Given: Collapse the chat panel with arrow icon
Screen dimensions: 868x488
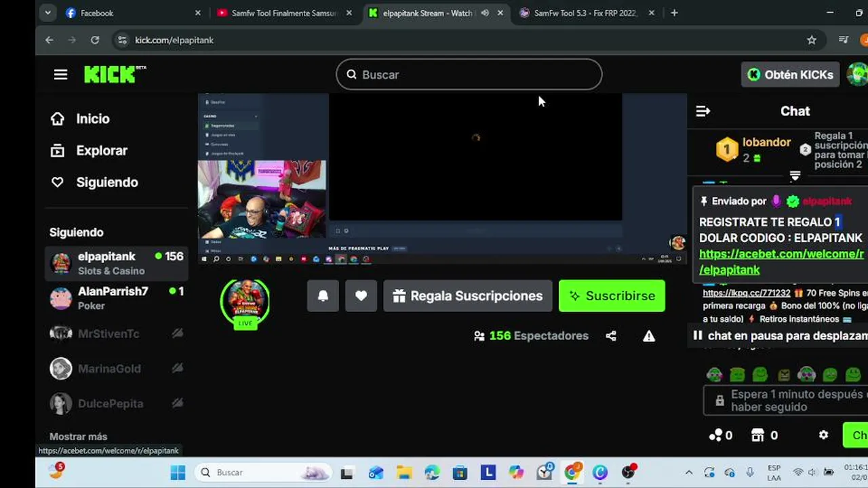Looking at the screenshot, I should [x=703, y=111].
